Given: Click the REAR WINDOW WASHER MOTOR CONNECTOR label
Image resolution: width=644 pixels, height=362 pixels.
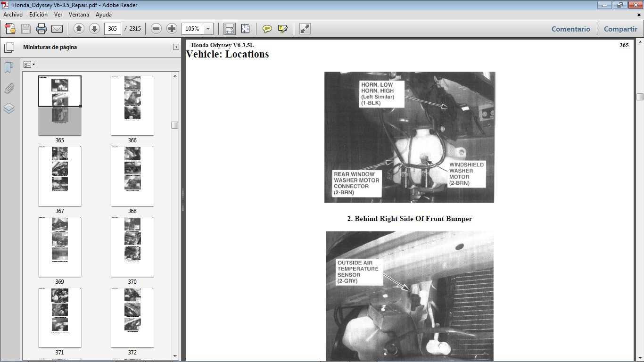Looking at the screenshot, I should click(x=356, y=183).
